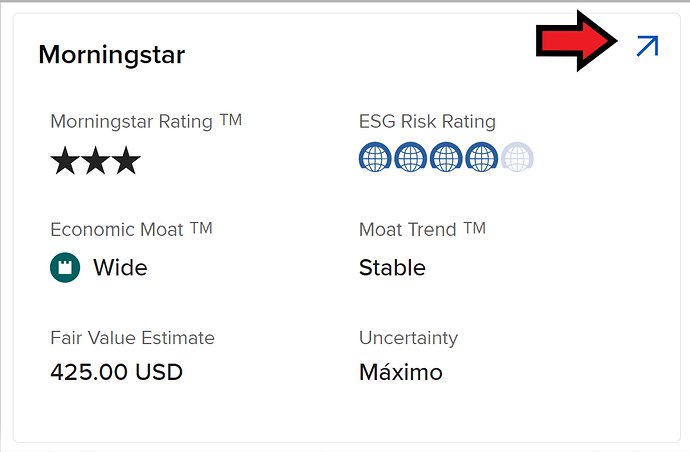Click the 425.00 USD fair value
690x452 pixels.
coord(116,373)
